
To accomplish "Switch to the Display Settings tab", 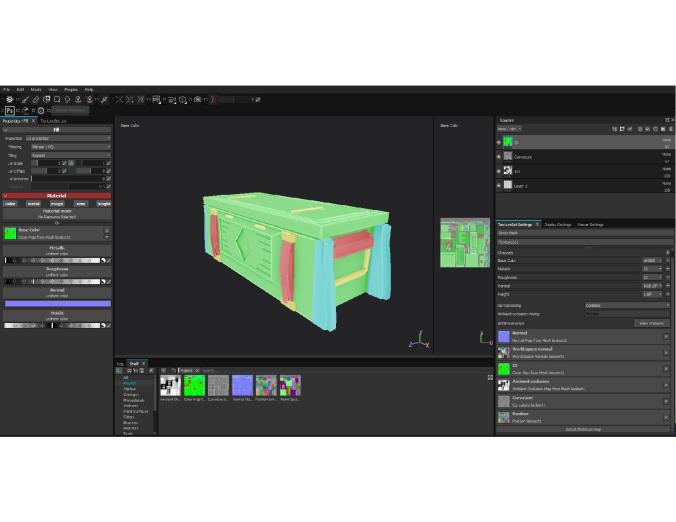I will coord(557,225).
